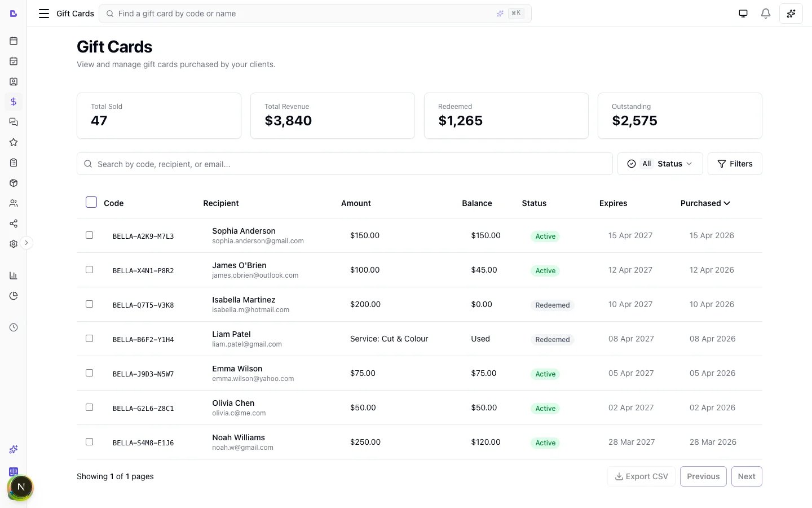Toggle the select-all checkbox in the table header

[91, 202]
